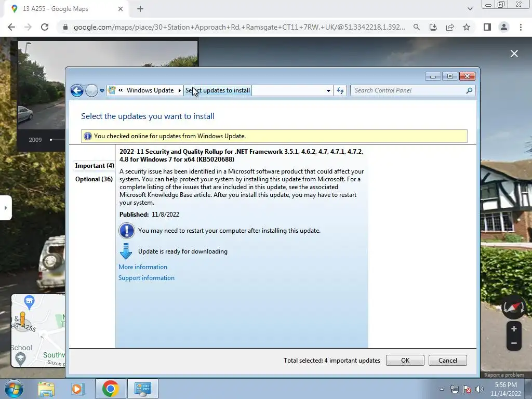
Task: Open a new Chrome tab
Action: (140, 9)
